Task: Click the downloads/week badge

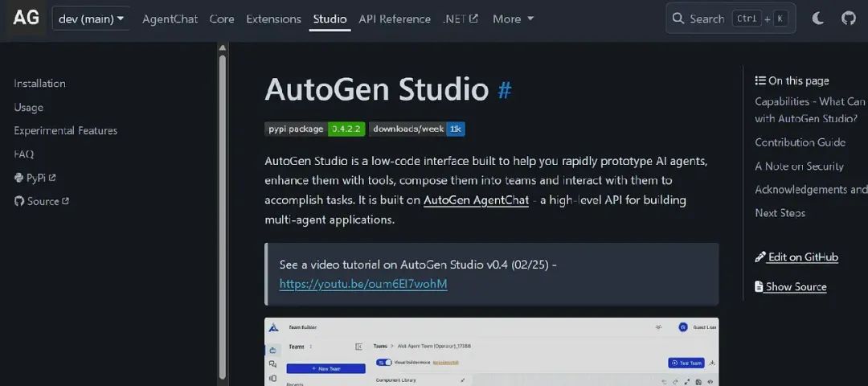Action: (x=417, y=129)
